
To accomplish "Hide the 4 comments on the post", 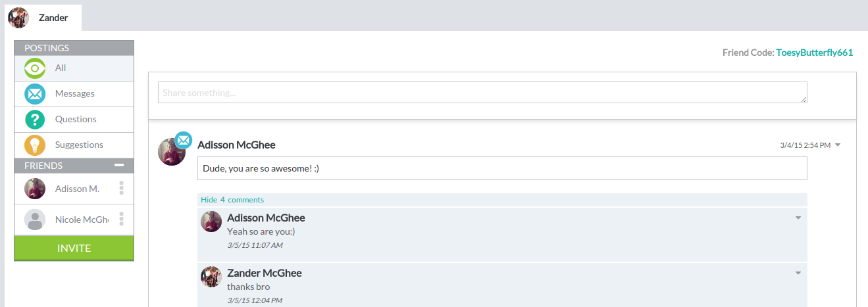I will [232, 200].
